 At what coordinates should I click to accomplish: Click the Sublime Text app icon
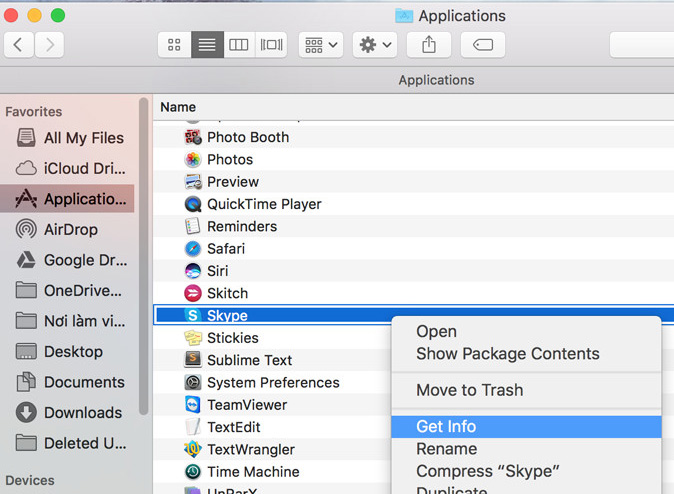coord(193,360)
